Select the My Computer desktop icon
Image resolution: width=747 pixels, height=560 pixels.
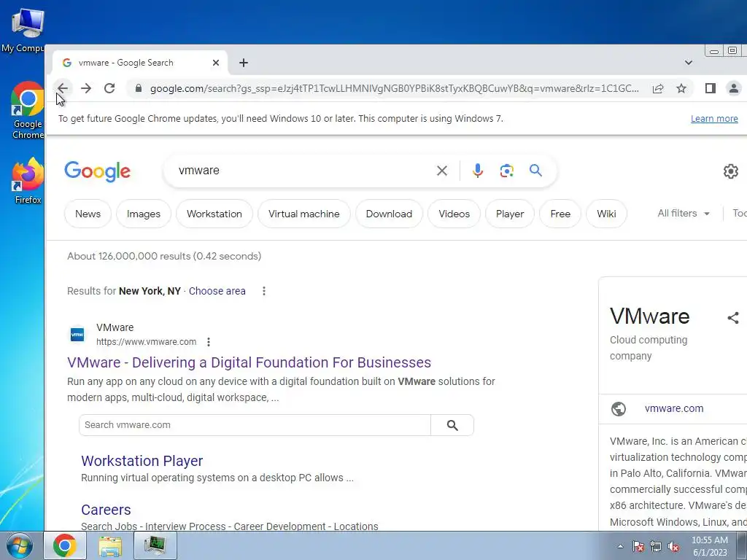23,31
